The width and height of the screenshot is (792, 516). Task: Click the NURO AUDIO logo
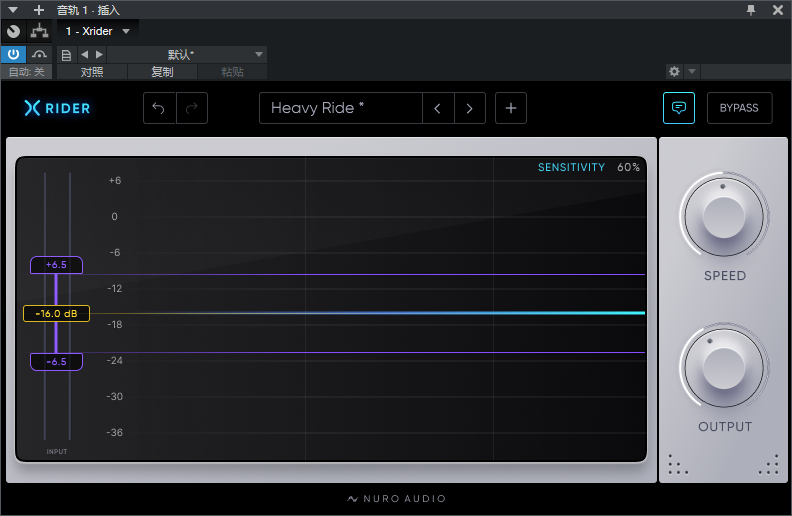pos(397,499)
